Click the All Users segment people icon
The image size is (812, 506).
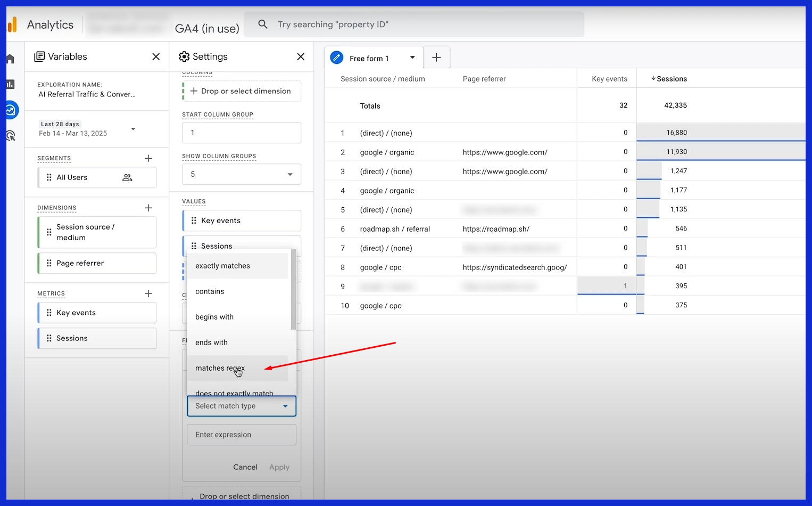tap(127, 177)
